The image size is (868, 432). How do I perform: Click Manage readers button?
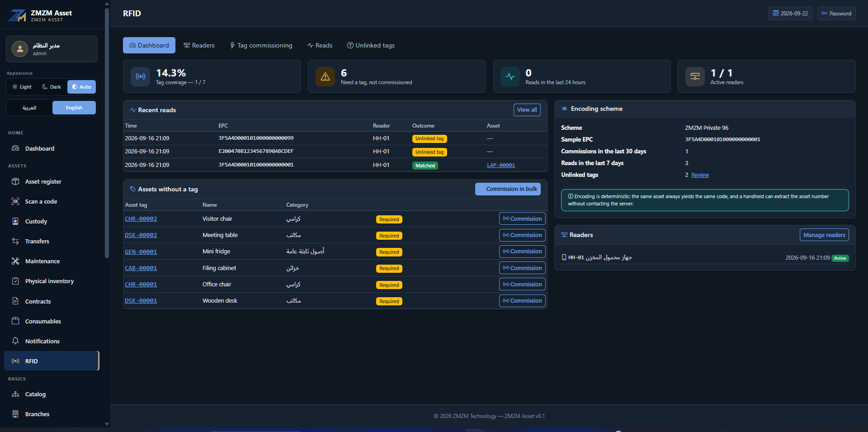pyautogui.click(x=824, y=235)
